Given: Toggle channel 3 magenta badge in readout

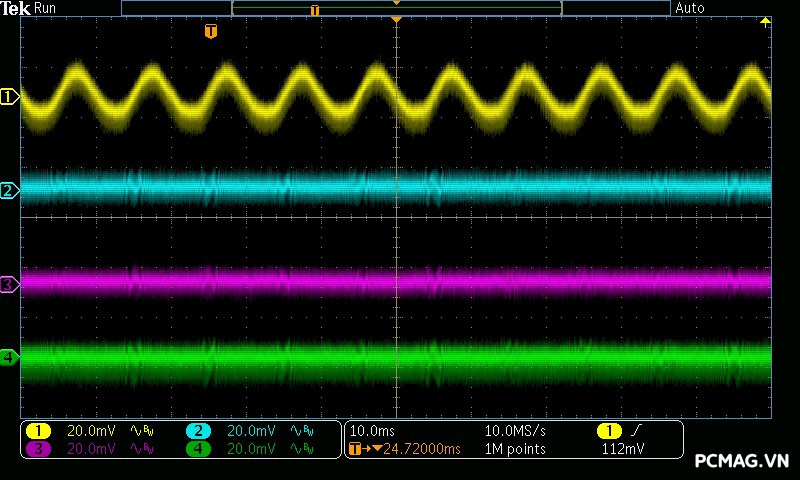Looking at the screenshot, I should (38, 449).
